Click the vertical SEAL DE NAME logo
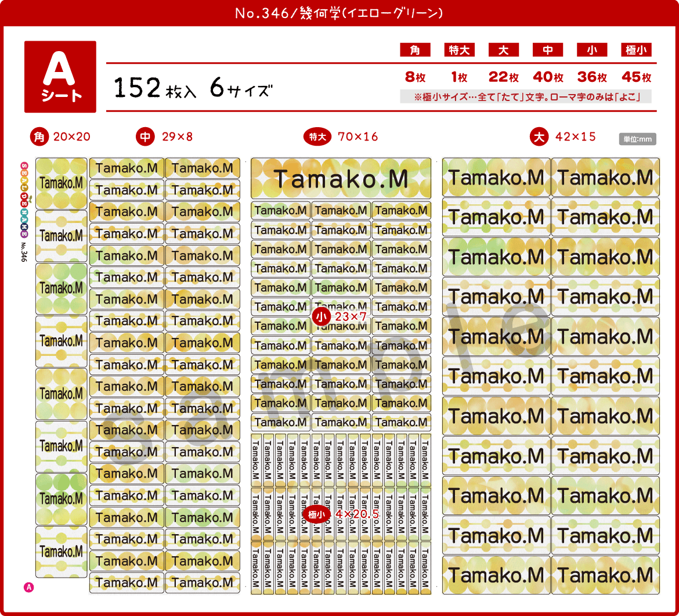 (x=24, y=200)
